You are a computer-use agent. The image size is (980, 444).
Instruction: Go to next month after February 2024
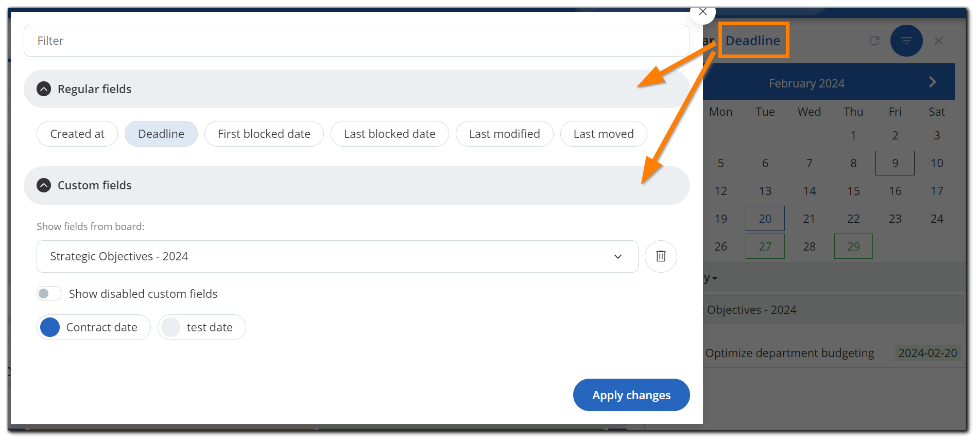point(932,82)
